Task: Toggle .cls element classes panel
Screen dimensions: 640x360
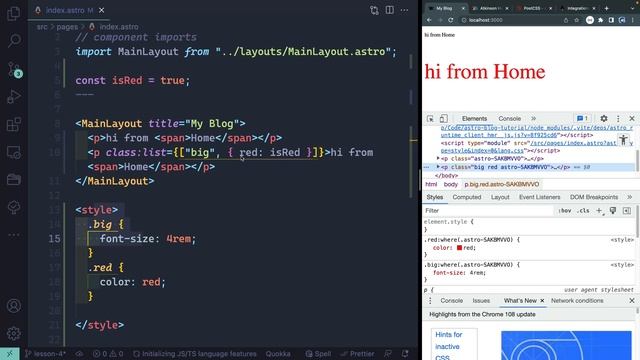Action: [583, 211]
